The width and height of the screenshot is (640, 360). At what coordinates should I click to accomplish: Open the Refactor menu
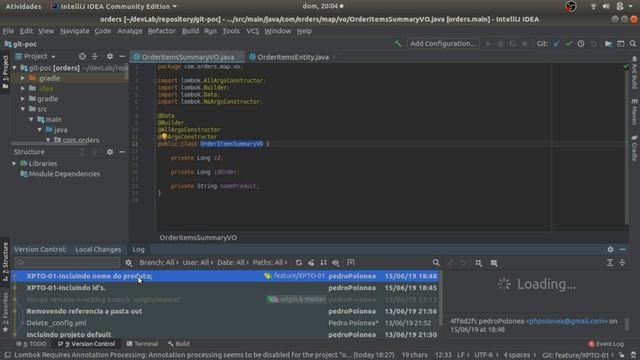tap(162, 31)
